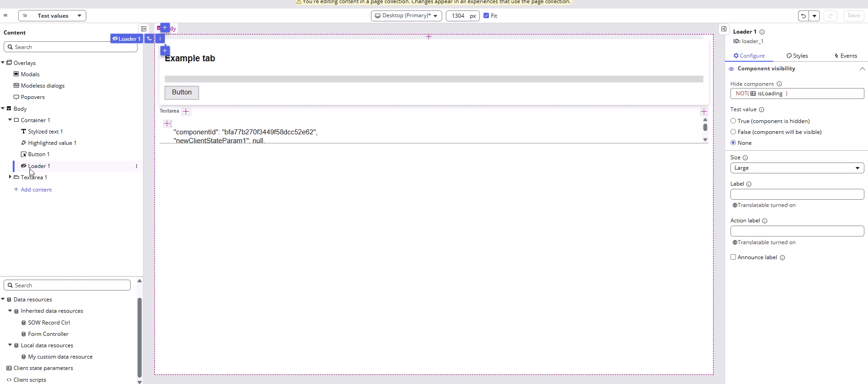Select True (component is hidden) radio option

[733, 121]
